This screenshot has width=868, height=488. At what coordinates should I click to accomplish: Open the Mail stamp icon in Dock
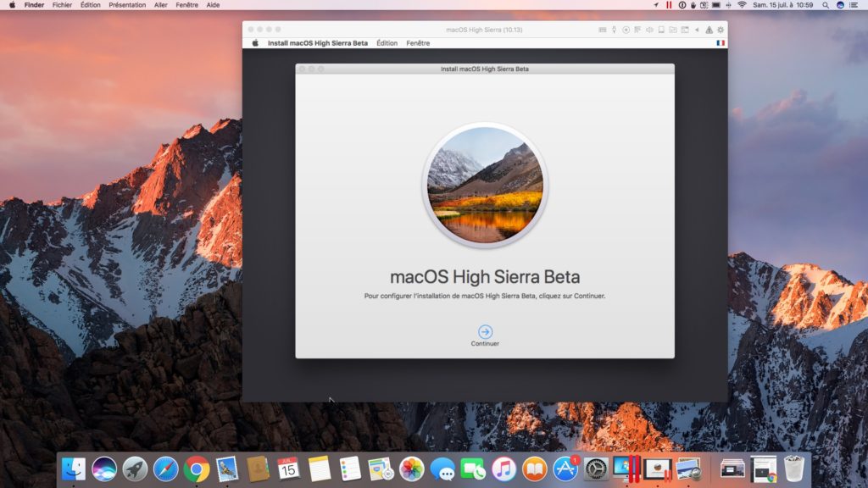tap(227, 469)
